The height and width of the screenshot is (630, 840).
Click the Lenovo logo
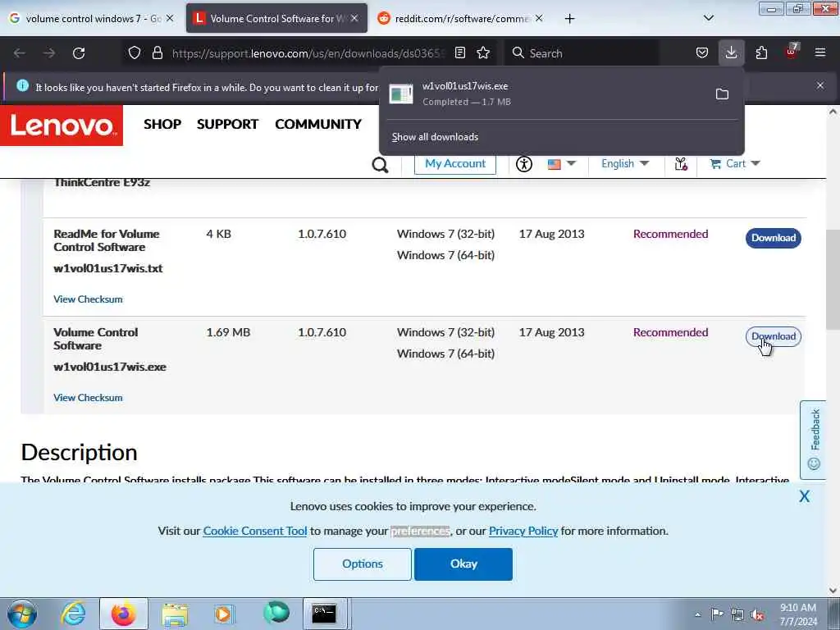(x=62, y=126)
